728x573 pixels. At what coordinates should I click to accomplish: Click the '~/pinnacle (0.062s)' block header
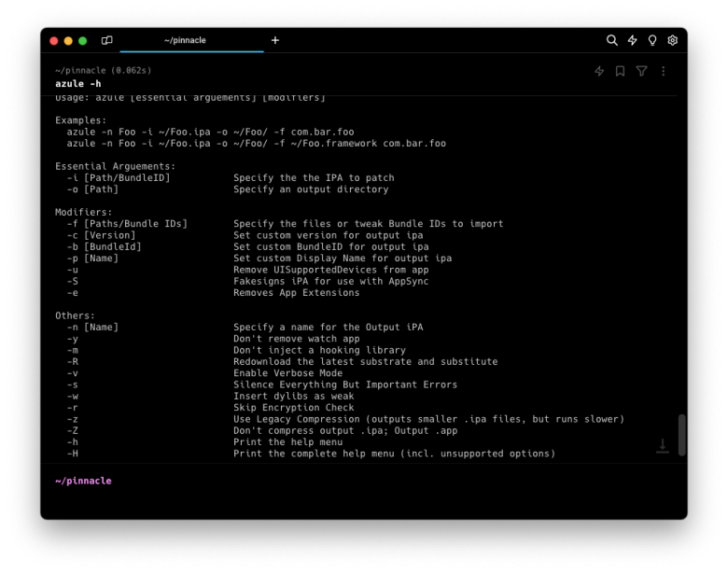pos(103,71)
